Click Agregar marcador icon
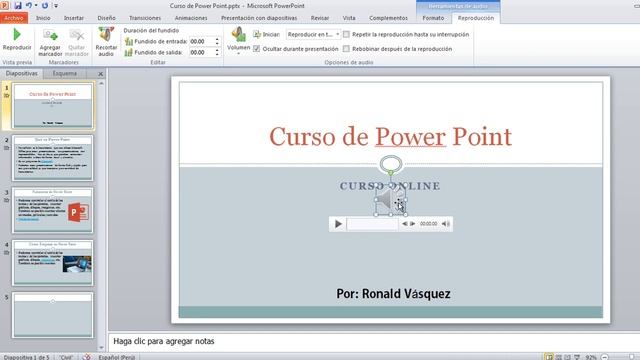This screenshot has height=360, width=640. 50,36
